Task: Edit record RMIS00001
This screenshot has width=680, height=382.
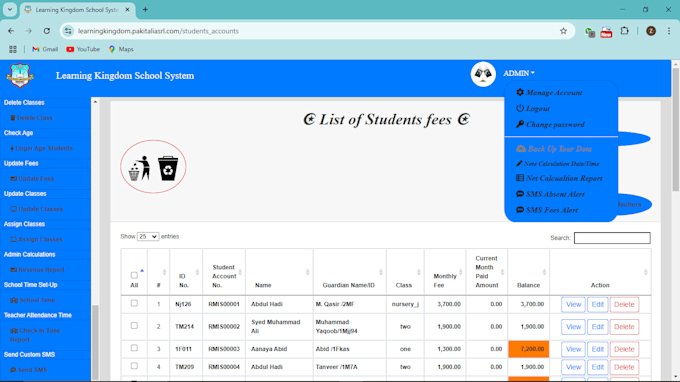Action: [x=598, y=304]
